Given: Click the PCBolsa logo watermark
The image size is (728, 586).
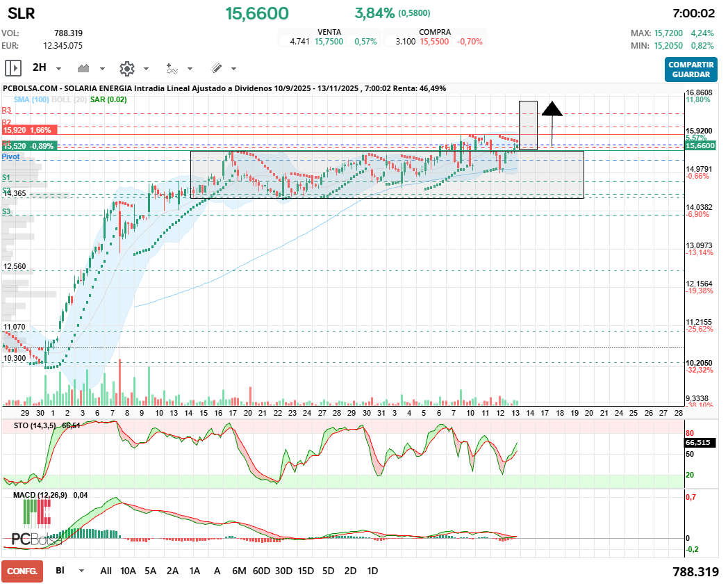Looking at the screenshot, I should pyautogui.click(x=35, y=539).
